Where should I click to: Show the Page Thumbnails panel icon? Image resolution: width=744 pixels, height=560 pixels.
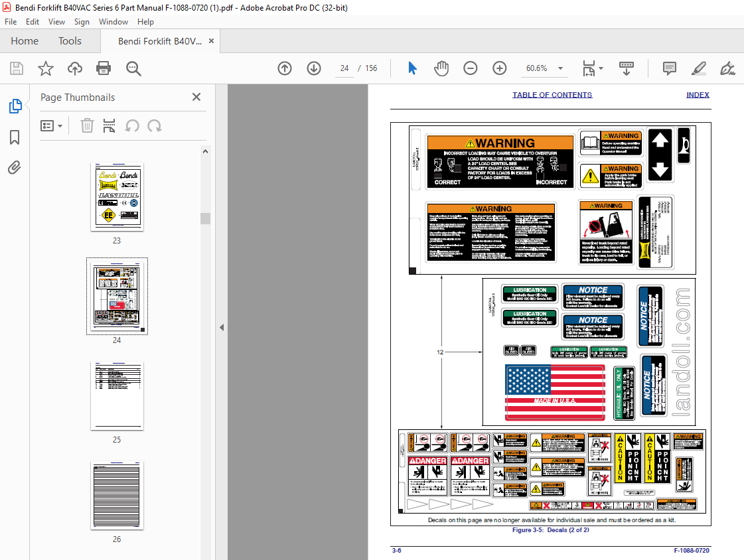(x=15, y=105)
